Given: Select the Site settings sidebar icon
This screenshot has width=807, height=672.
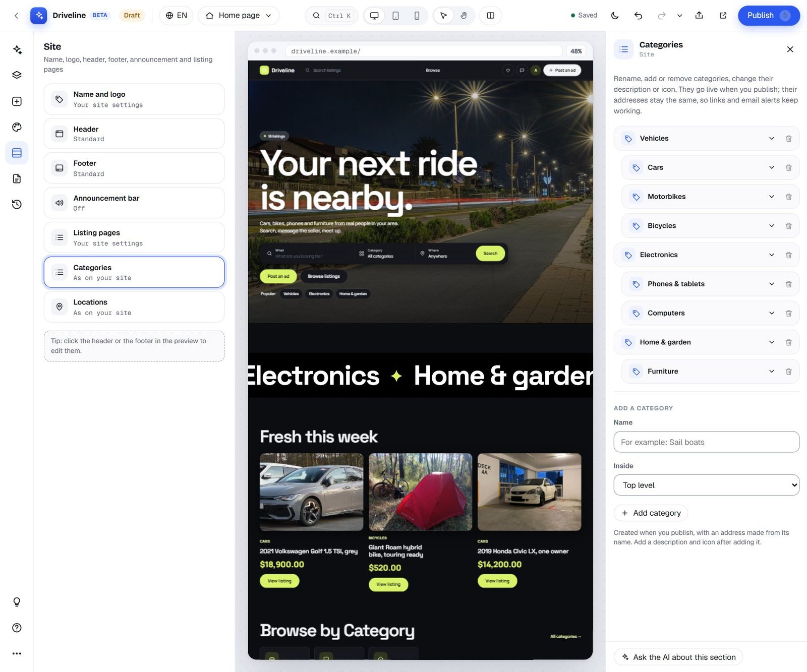Looking at the screenshot, I should [17, 153].
